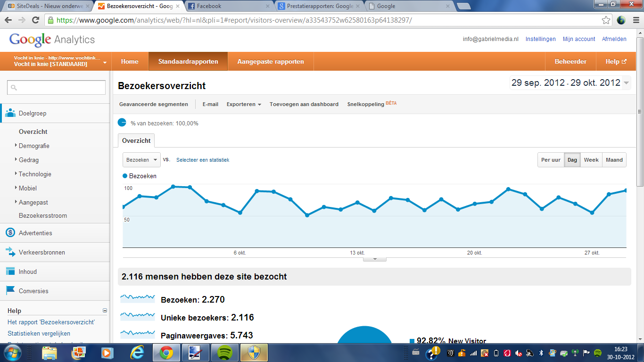Click the muted volume icon in system tray
This screenshot has width=644, height=362.
(519, 353)
